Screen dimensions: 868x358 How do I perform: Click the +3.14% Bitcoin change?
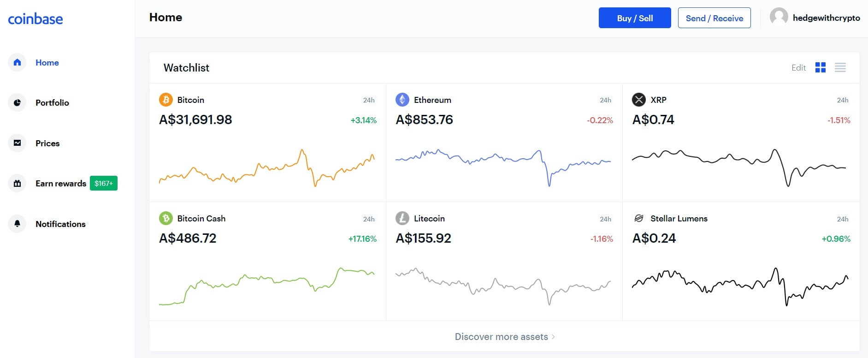pos(364,120)
